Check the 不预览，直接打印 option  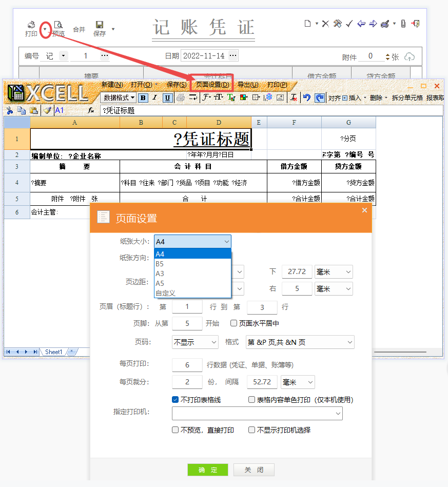176,430
